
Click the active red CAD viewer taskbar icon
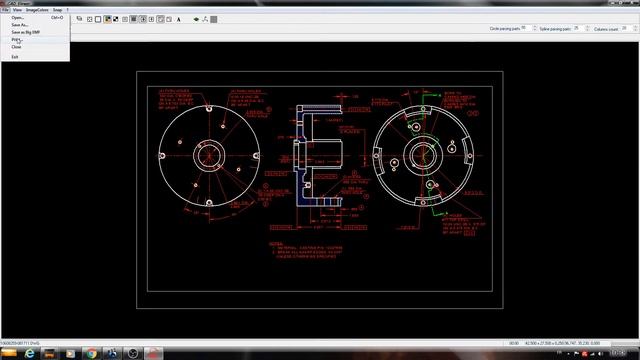153,353
